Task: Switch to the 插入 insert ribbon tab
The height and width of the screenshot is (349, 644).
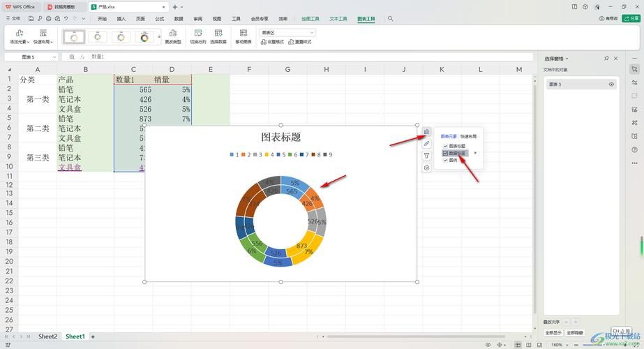Action: 121,19
